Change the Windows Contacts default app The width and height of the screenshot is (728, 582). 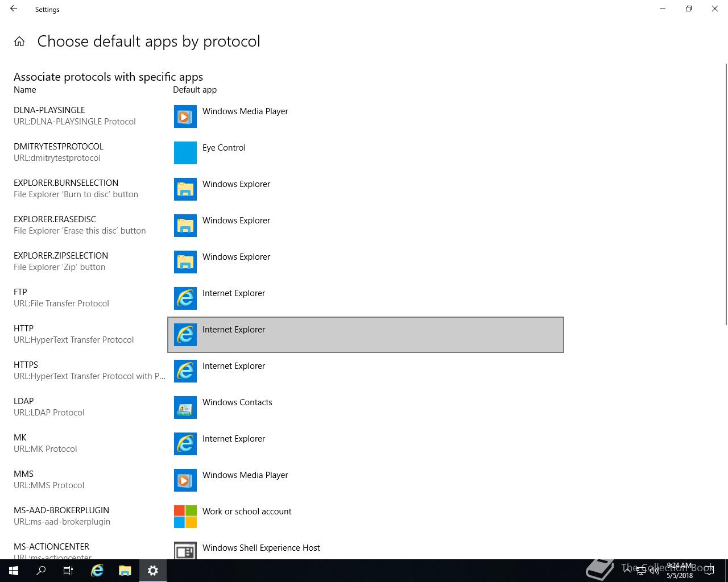pyautogui.click(x=366, y=408)
